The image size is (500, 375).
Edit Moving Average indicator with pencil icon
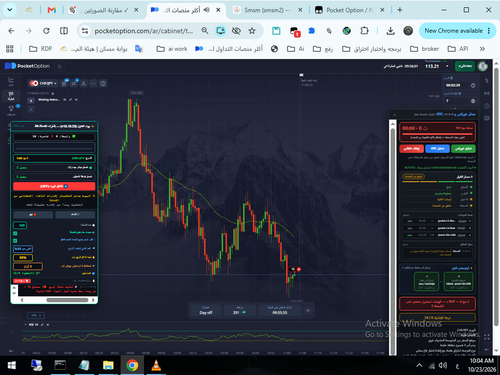(71, 100)
